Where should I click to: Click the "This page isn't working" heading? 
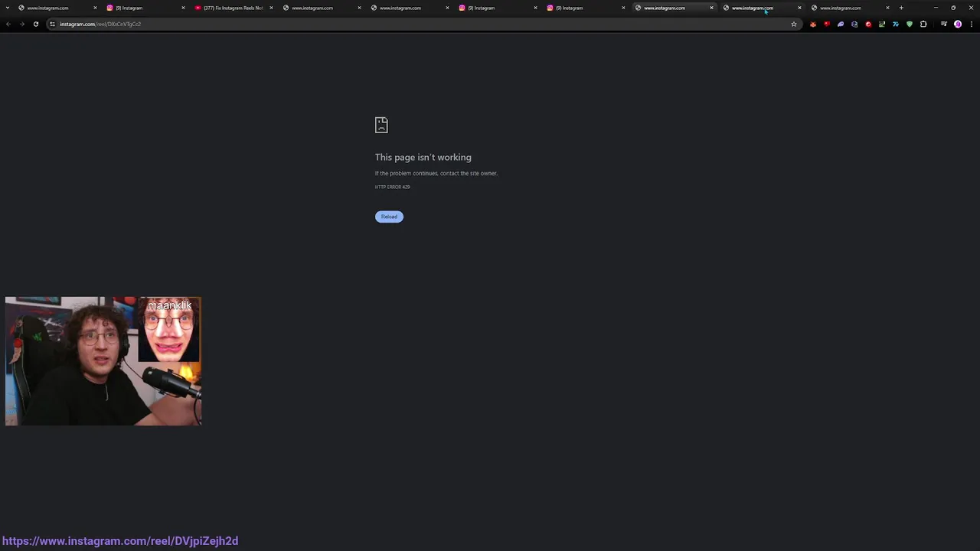423,157
